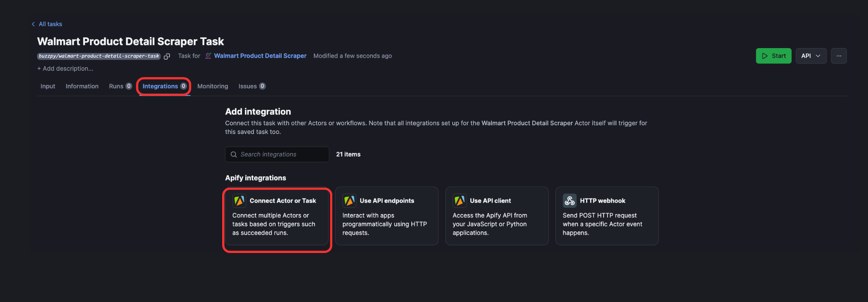Click the 'Modified a few seconds ago' text
868x302 pixels.
coord(352,56)
